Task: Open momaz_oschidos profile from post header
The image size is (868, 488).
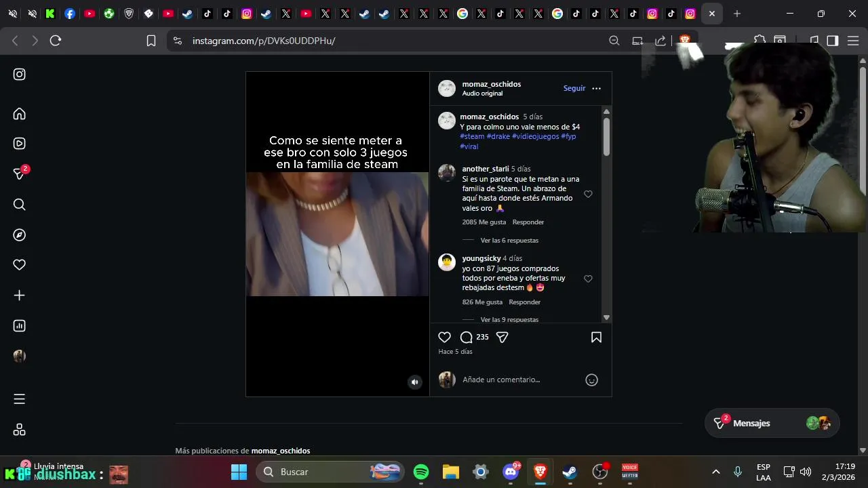Action: click(x=492, y=84)
